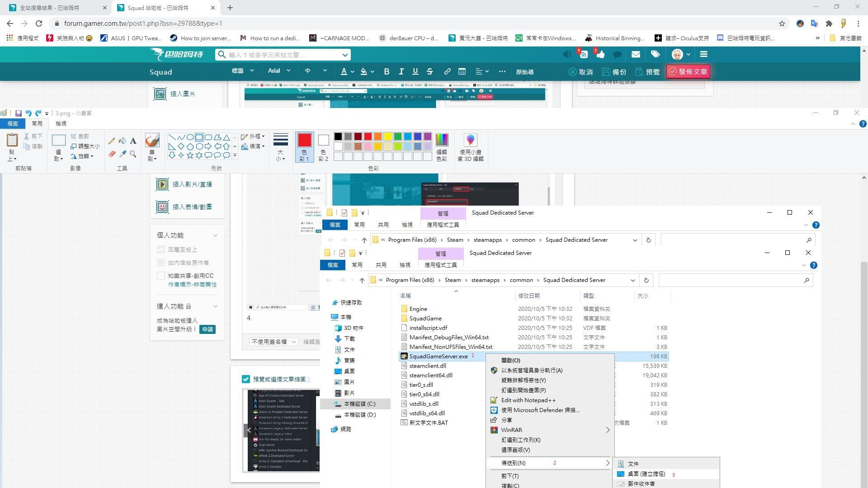Viewport: 868px width, 488px height.
Task: Click the 預覽 preview button
Action: click(x=647, y=71)
